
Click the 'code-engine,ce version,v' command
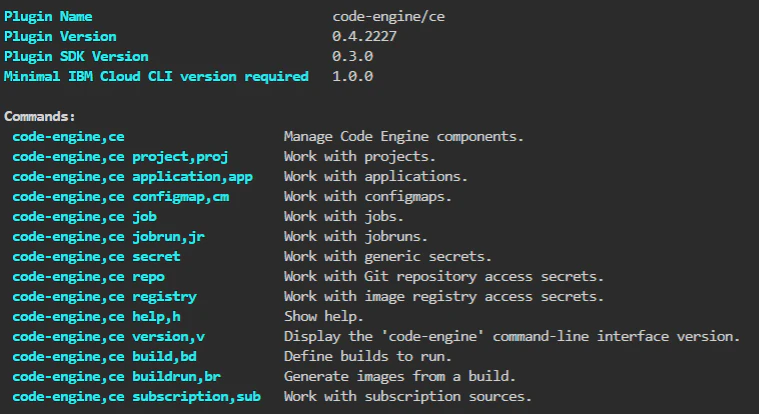(108, 337)
